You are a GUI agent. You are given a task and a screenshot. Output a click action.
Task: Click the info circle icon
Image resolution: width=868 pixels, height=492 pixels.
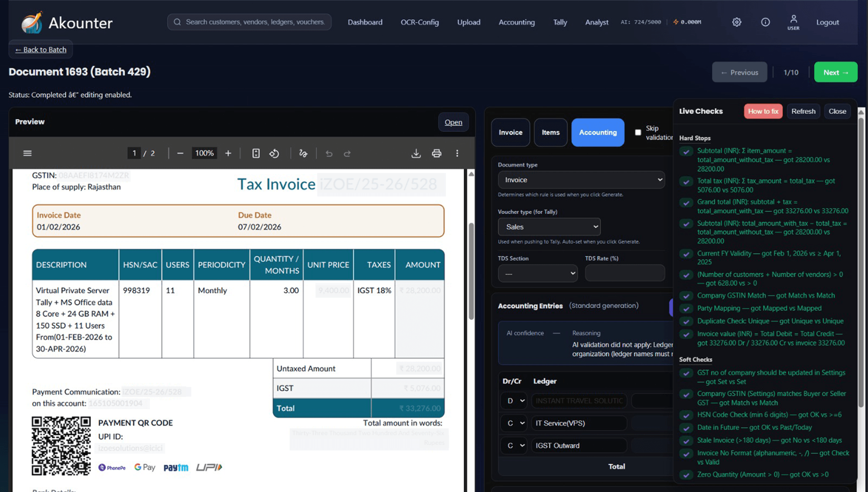pyautogui.click(x=765, y=22)
